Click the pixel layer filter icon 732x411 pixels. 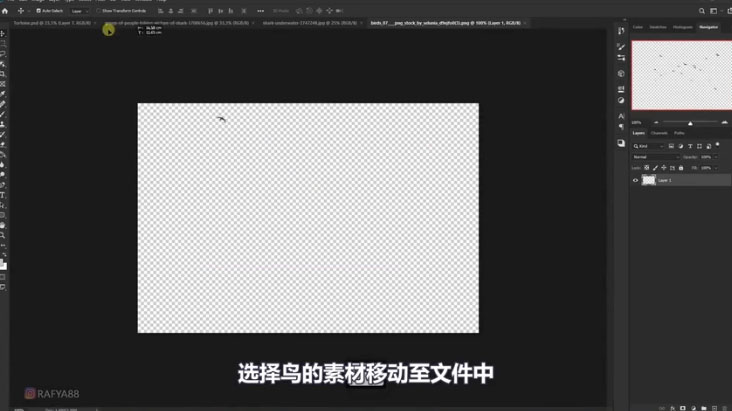(x=671, y=146)
